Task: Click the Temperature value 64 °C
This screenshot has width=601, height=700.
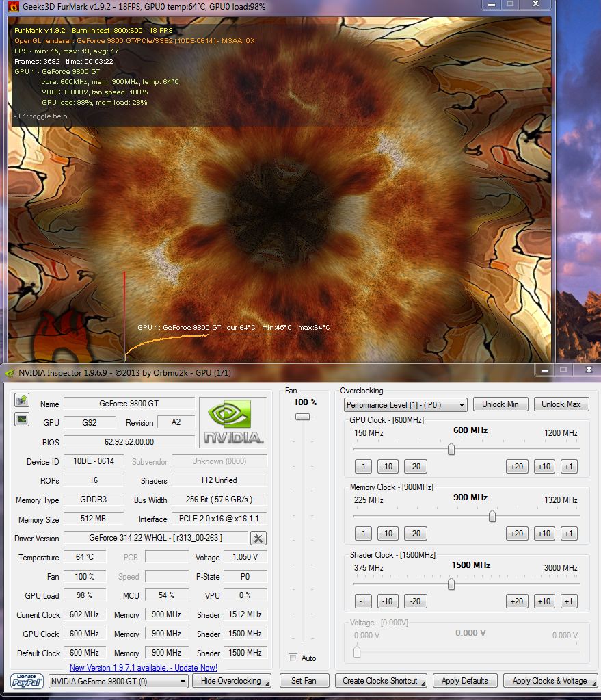Action: click(85, 557)
